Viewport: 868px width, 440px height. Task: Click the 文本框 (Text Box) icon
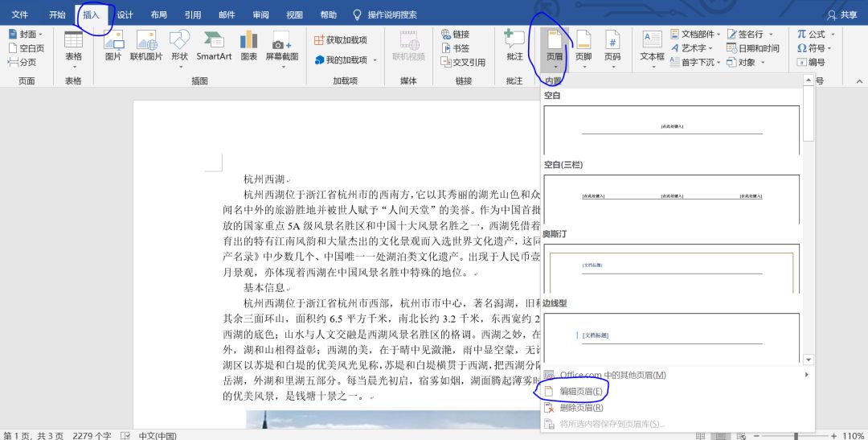652,45
